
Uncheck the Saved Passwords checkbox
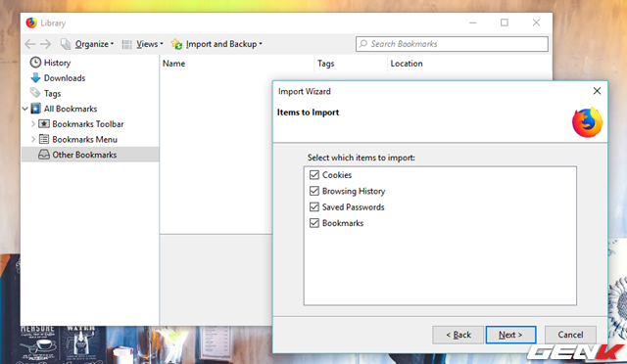click(314, 207)
